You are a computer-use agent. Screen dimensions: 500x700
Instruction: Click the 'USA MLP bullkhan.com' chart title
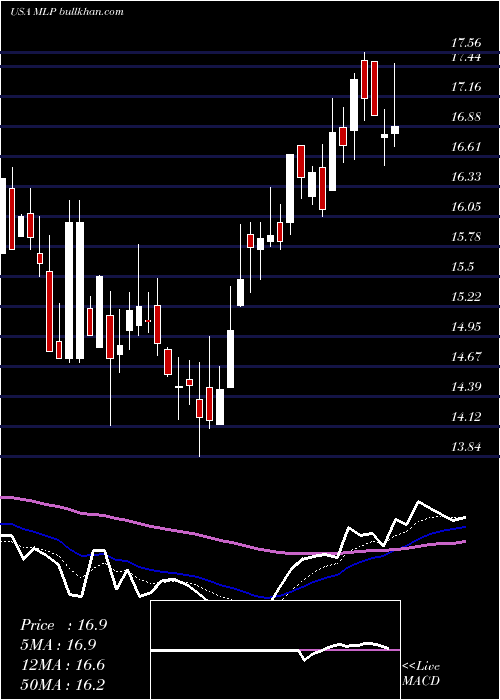pyautogui.click(x=67, y=12)
